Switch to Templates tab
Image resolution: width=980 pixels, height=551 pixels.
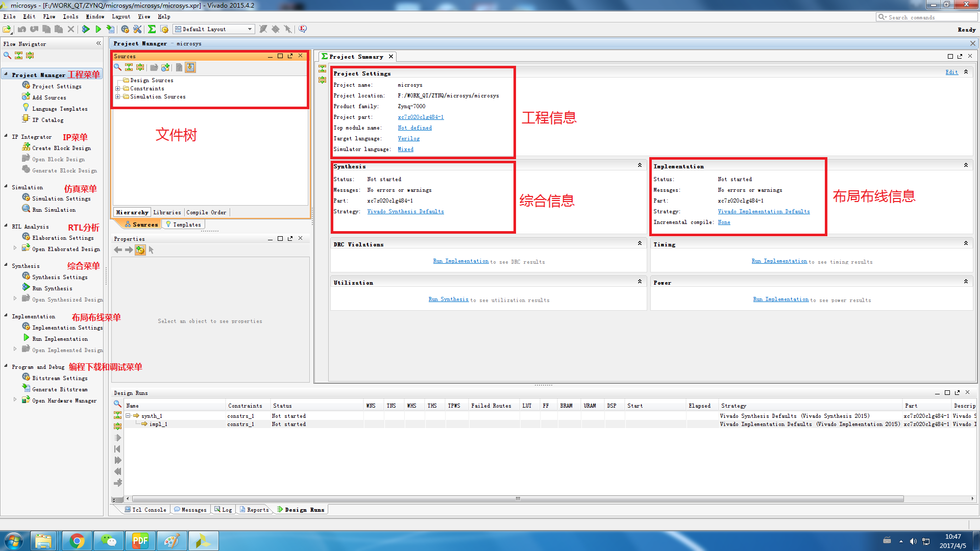pyautogui.click(x=183, y=224)
